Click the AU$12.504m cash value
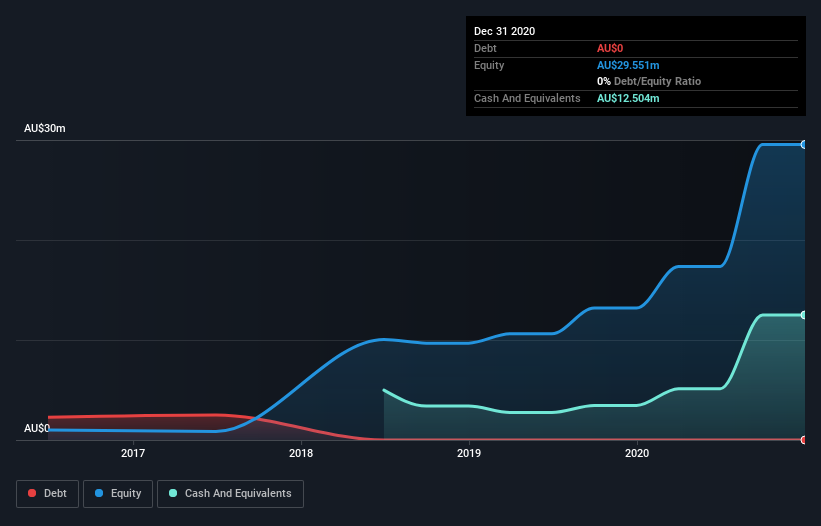Screen dimensions: 821x526 (x=628, y=98)
